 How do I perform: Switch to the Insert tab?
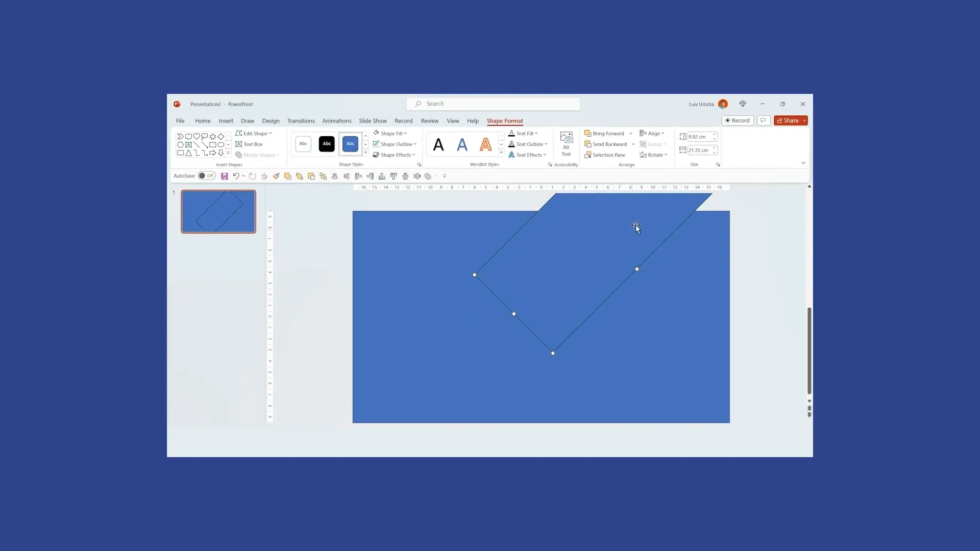click(x=226, y=121)
